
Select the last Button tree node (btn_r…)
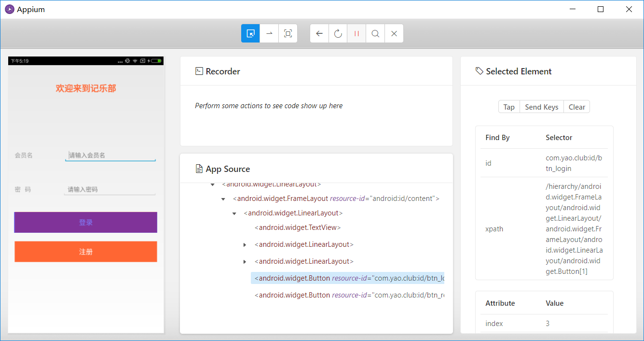point(349,295)
